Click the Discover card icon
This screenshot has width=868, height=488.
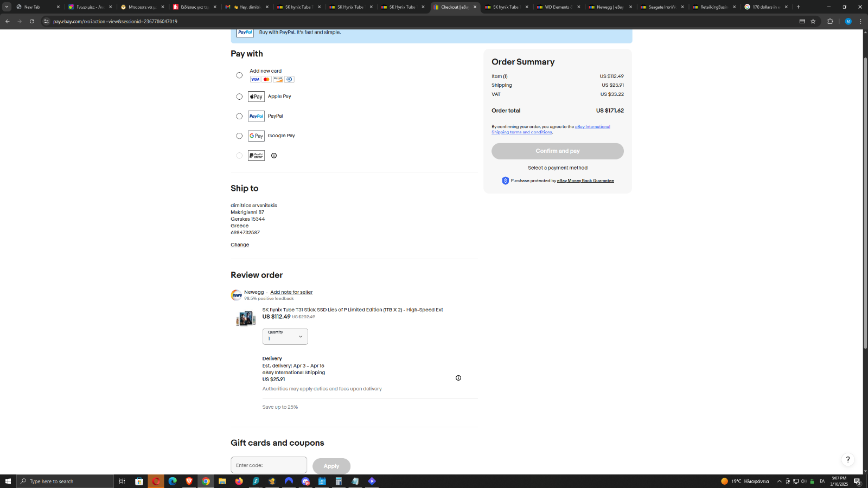tap(278, 79)
